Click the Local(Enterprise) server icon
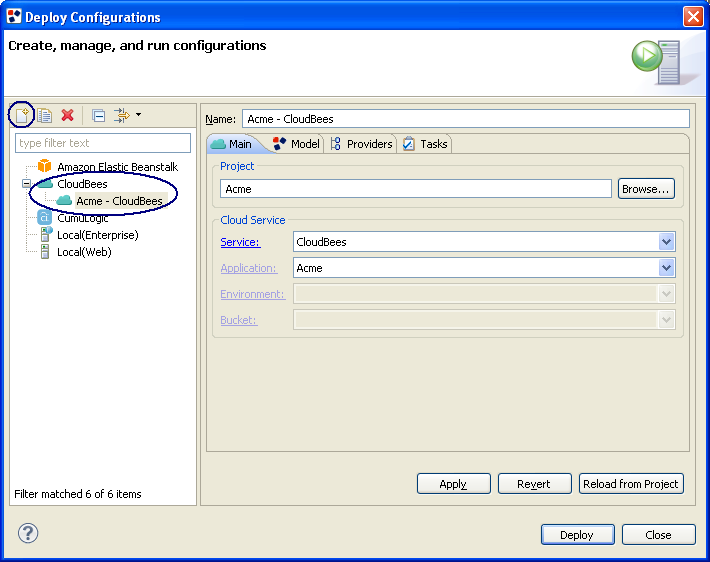Screen dimensions: 710x562 click(x=45, y=235)
